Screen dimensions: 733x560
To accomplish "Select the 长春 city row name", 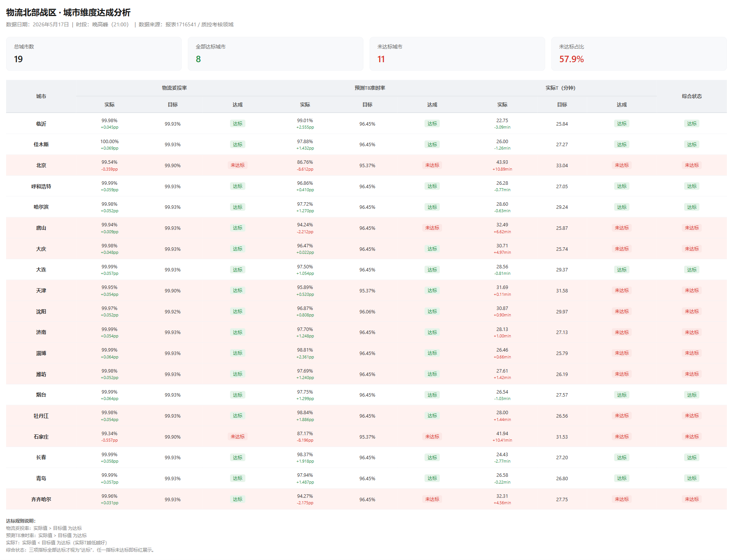I will (41, 458).
